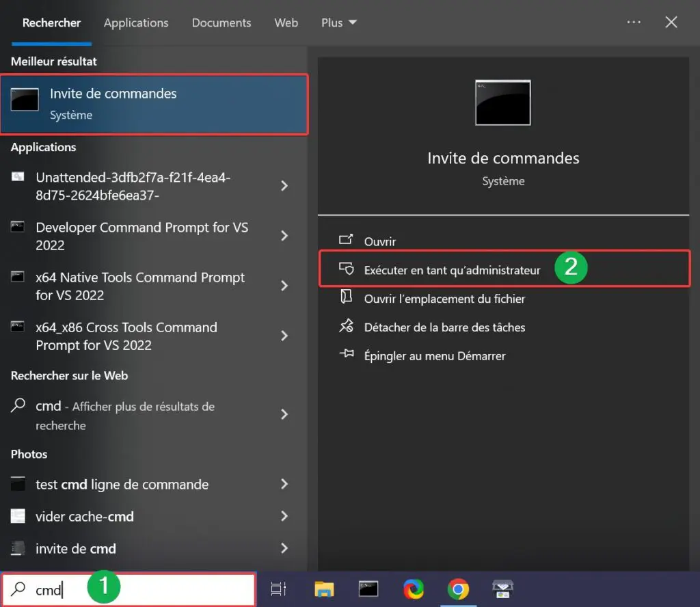Image resolution: width=700 pixels, height=607 pixels.
Task: Expand the vider cache-cmd suggestion
Action: pyautogui.click(x=284, y=516)
